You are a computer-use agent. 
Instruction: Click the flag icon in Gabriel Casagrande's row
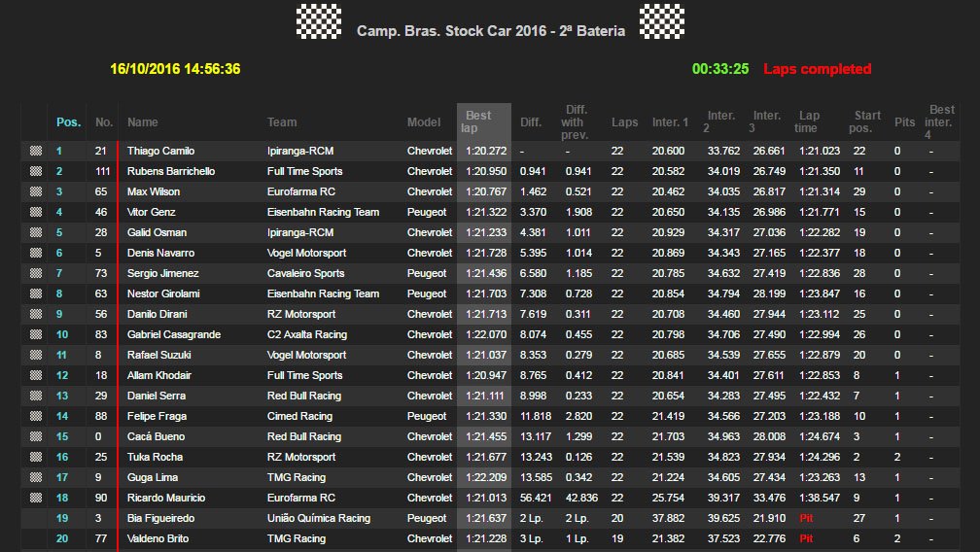[x=36, y=334]
